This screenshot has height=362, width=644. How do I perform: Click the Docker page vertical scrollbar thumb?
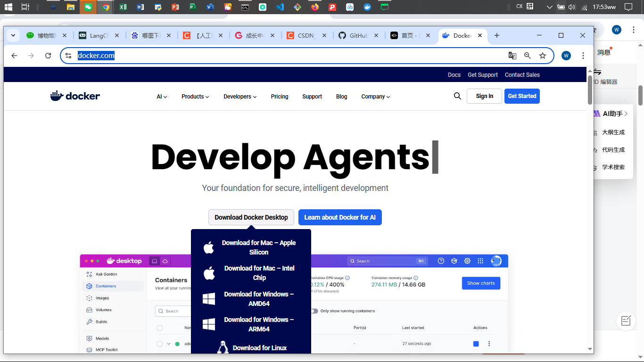590,90
